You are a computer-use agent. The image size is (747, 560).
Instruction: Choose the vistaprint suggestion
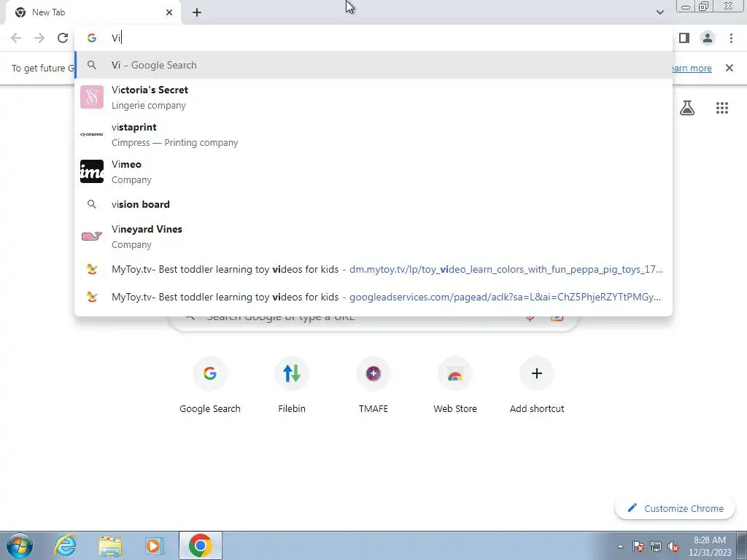click(373, 134)
